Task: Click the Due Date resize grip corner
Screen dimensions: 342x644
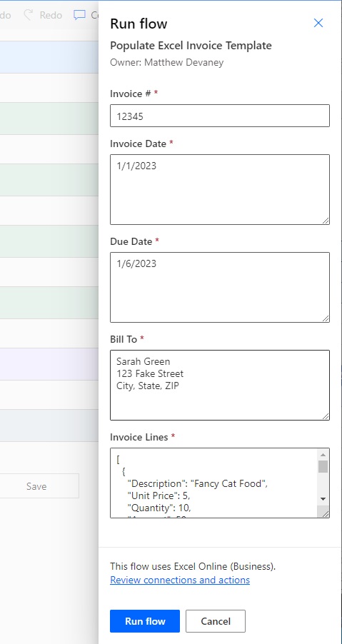Action: pos(325,318)
